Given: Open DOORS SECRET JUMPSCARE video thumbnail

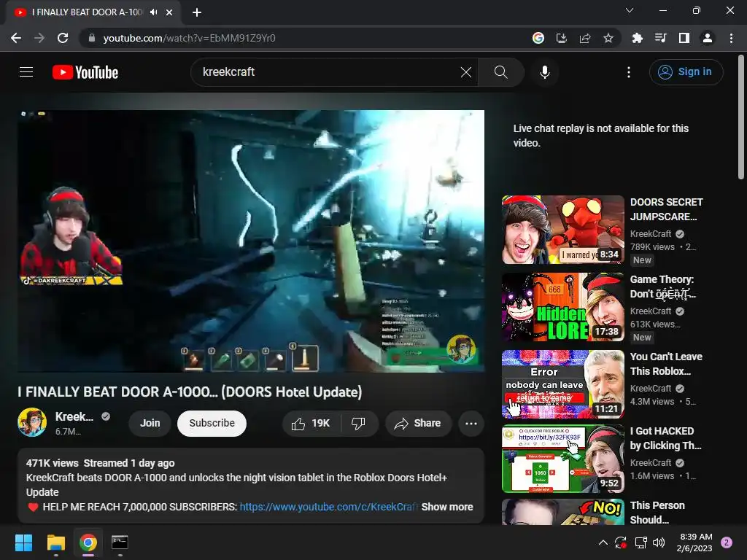Looking at the screenshot, I should click(x=562, y=230).
